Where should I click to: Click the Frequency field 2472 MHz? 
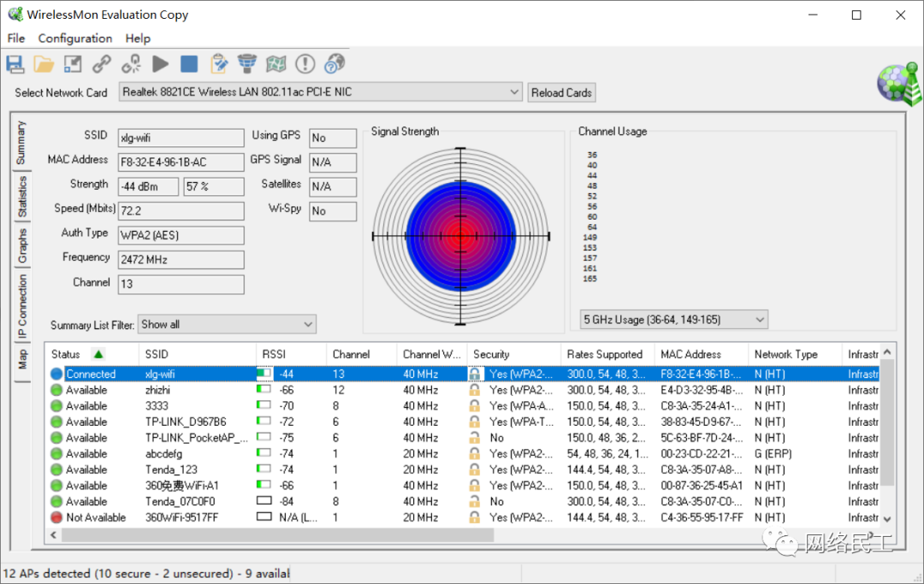coord(181,260)
